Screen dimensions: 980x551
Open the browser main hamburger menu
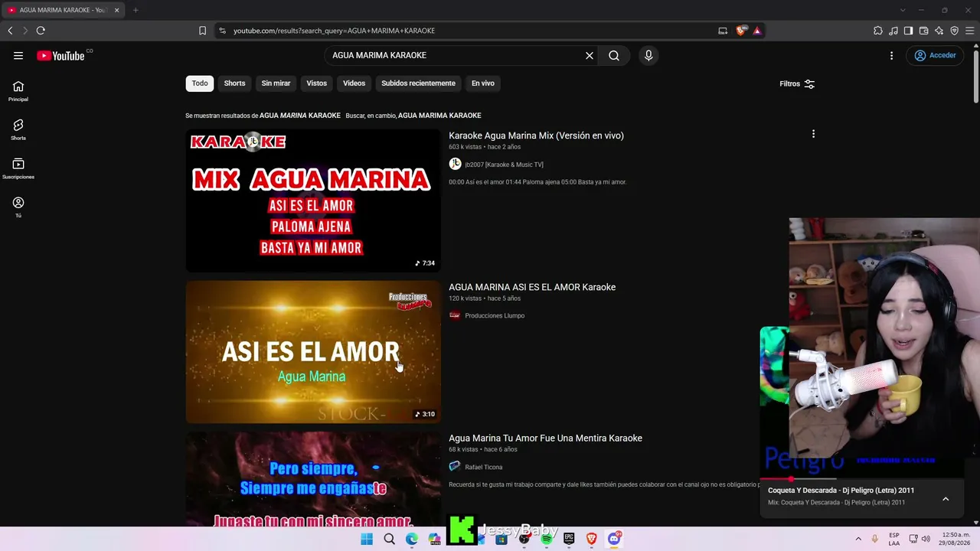point(969,31)
